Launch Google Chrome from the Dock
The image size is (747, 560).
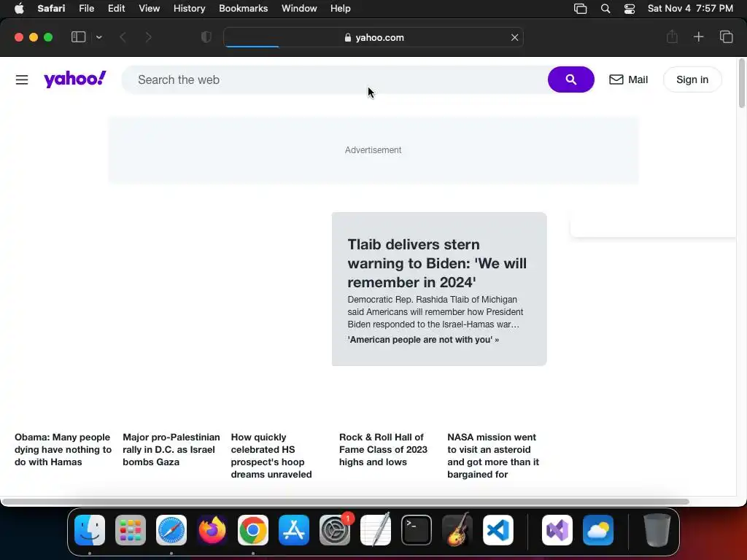tap(253, 530)
